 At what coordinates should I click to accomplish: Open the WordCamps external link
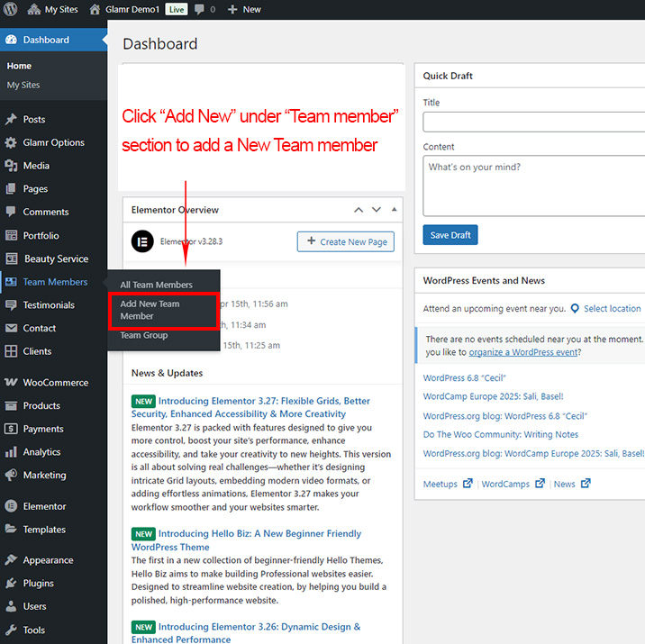point(513,484)
